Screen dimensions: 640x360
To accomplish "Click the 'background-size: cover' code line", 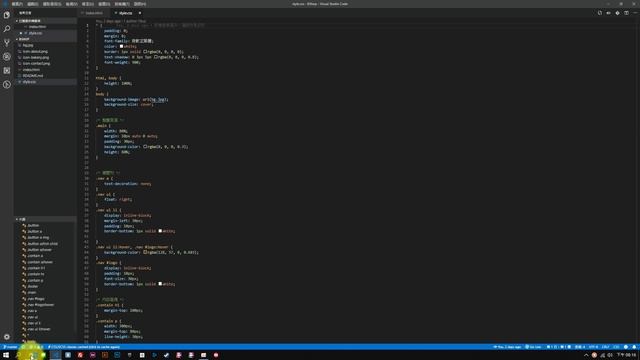I will point(128,104).
